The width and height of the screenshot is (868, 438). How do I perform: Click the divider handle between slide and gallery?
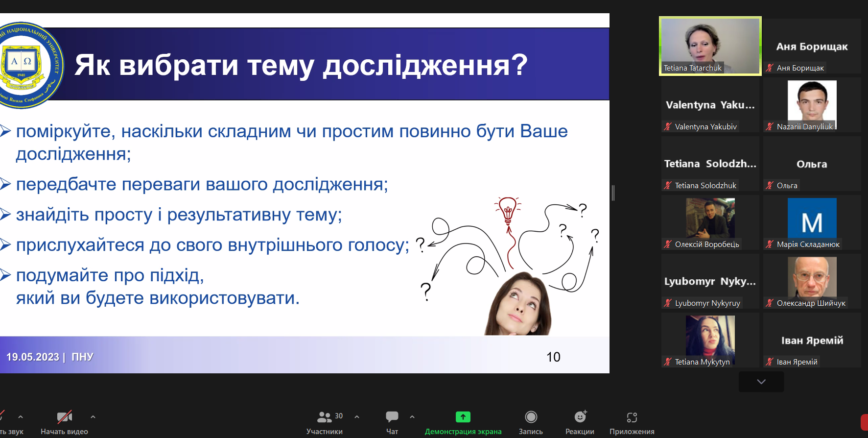pyautogui.click(x=613, y=193)
